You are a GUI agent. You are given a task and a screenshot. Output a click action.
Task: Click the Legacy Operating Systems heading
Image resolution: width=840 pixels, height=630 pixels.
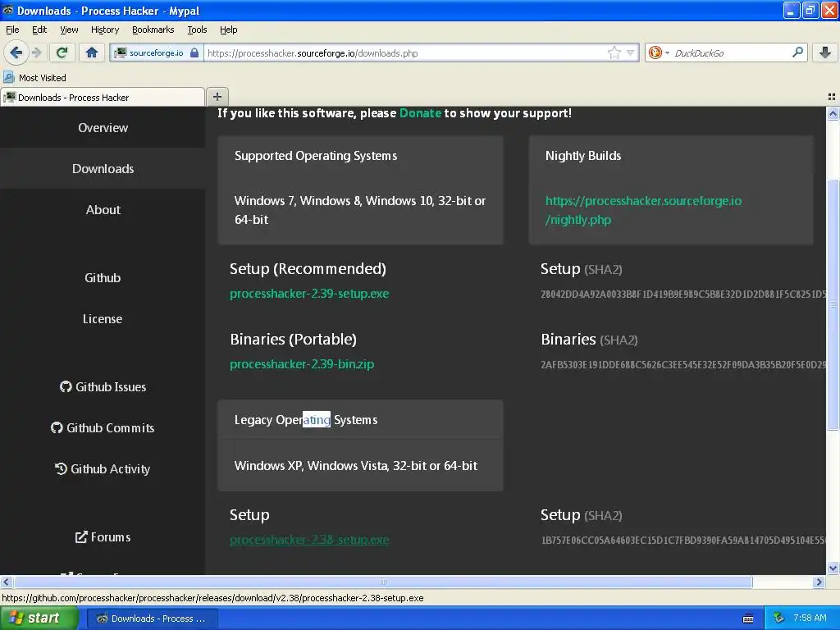(x=306, y=420)
